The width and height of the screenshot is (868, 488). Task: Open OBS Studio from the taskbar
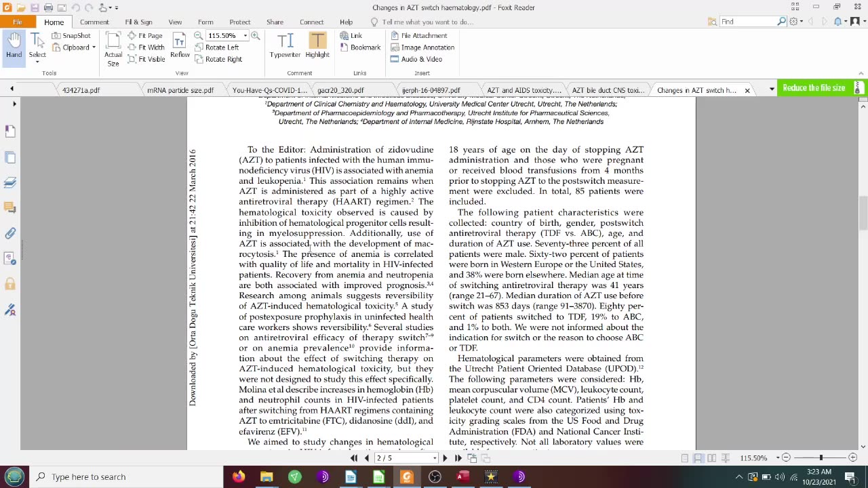pyautogui.click(x=435, y=476)
